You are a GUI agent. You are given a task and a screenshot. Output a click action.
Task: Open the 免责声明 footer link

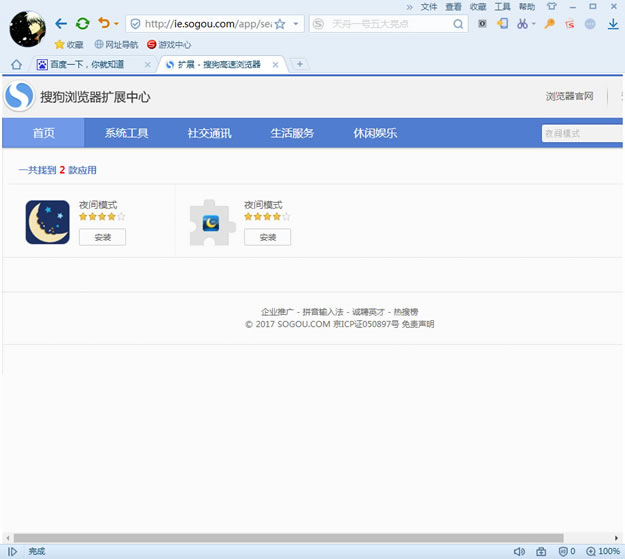pos(418,324)
